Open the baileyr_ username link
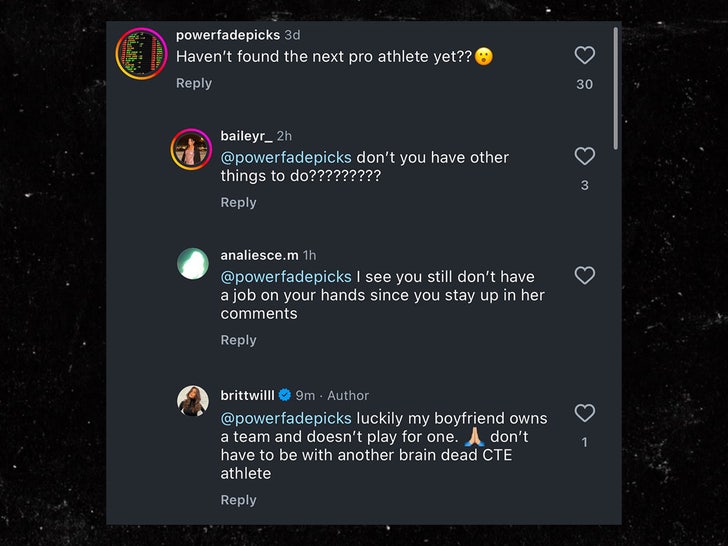Viewport: 728px width, 546px height. pos(246,136)
